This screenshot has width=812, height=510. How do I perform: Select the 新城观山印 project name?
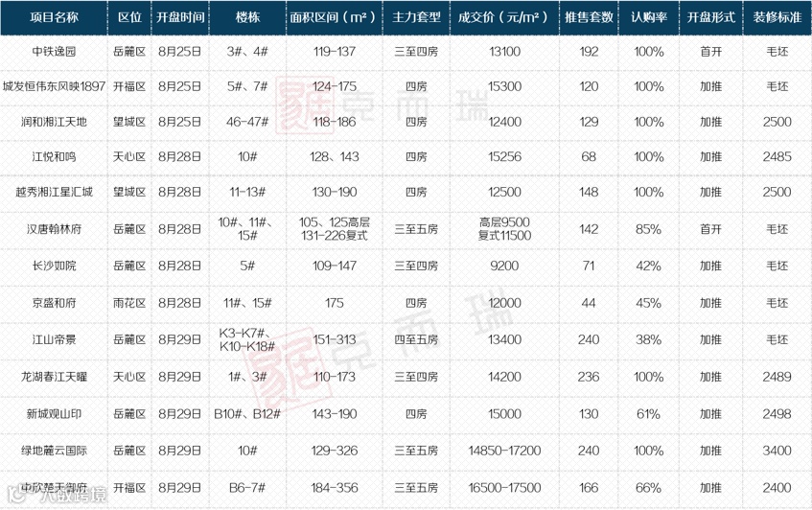coord(55,414)
